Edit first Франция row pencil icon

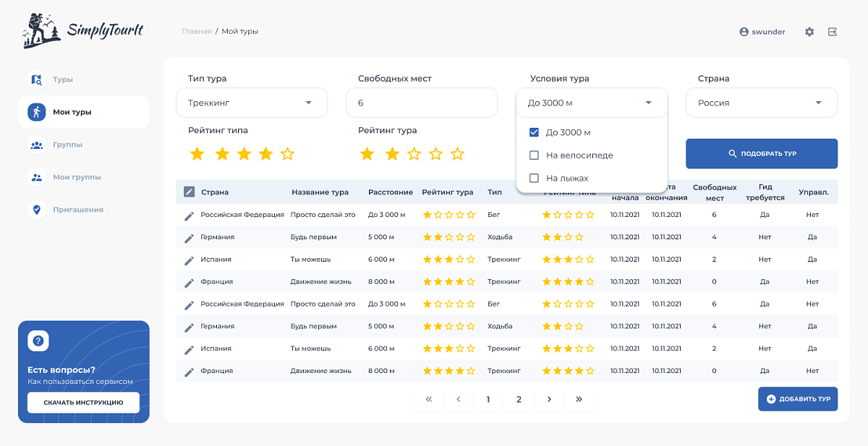189,283
